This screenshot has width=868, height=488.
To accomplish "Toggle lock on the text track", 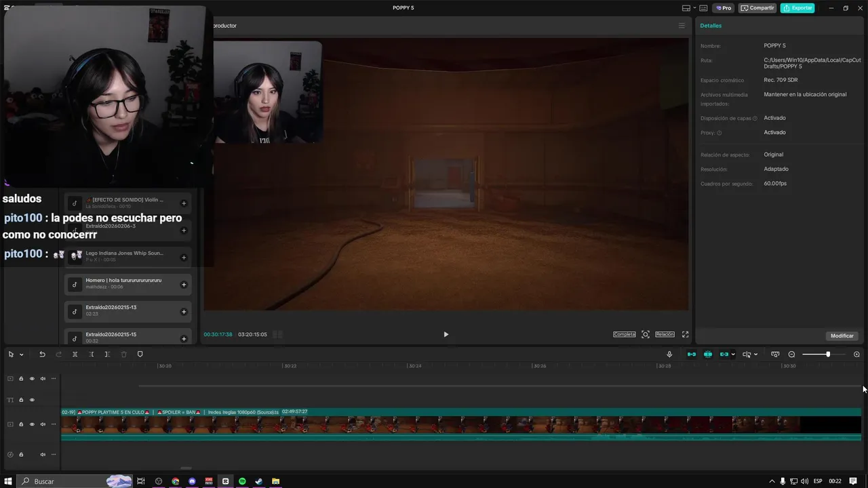I will tap(21, 400).
